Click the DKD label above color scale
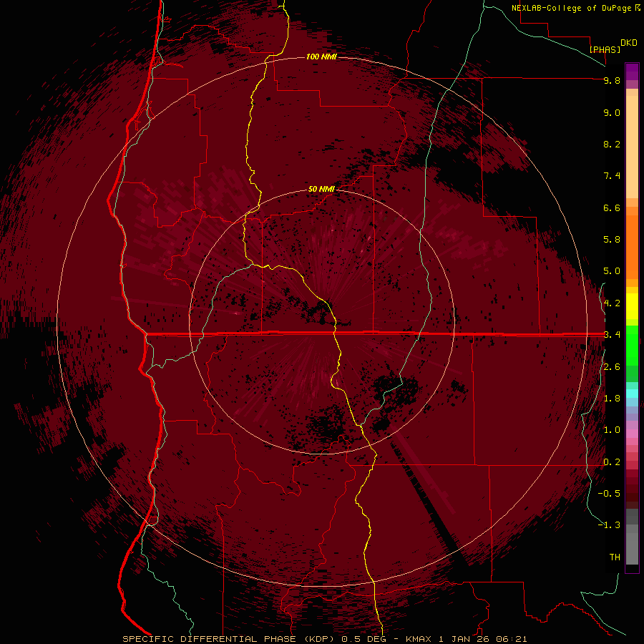 point(629,43)
